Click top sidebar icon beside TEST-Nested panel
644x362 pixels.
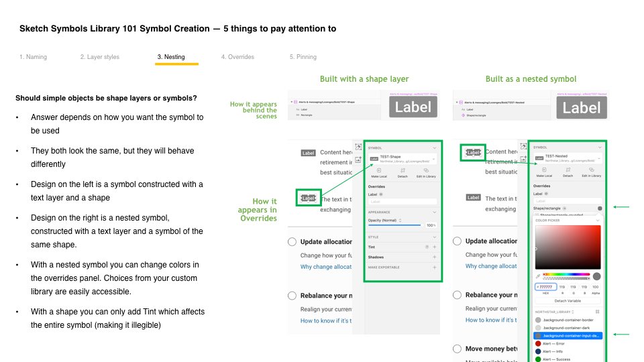pos(523,146)
